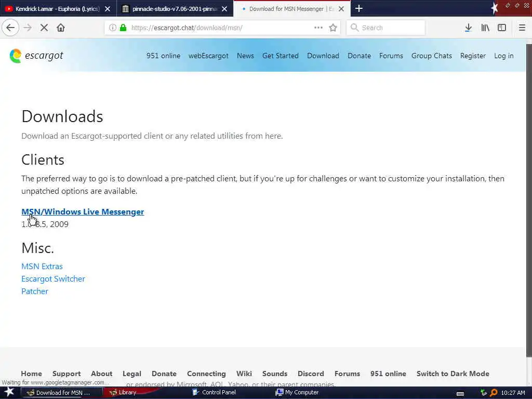This screenshot has height=399, width=532.
Task: Open Donate in top navigation
Action: point(359,56)
